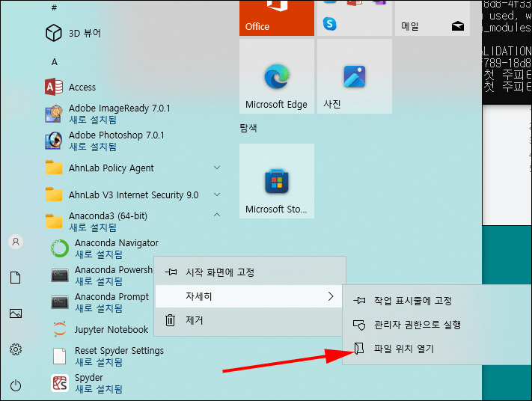Click the Anaconda3 (64-bit) folder icon
Viewport: 532px width, 401px height.
[54, 221]
